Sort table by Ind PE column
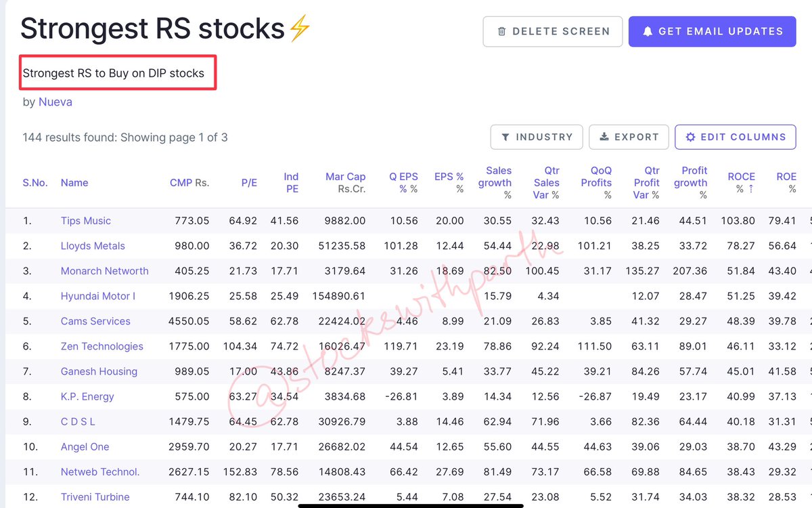Image resolution: width=812 pixels, height=508 pixels. coord(291,183)
